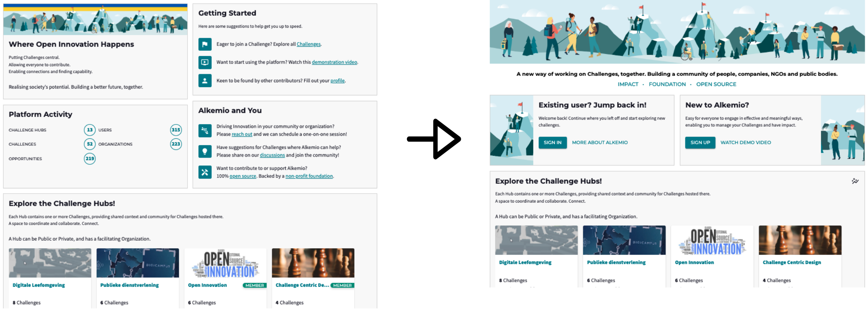868x314 pixels.
Task: Open the FOUNDATION link under banner
Action: tap(667, 84)
